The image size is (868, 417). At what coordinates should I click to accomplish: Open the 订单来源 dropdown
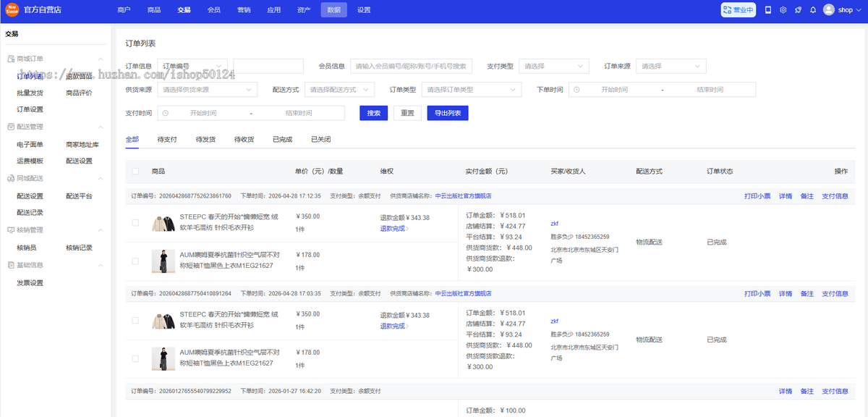click(x=671, y=66)
